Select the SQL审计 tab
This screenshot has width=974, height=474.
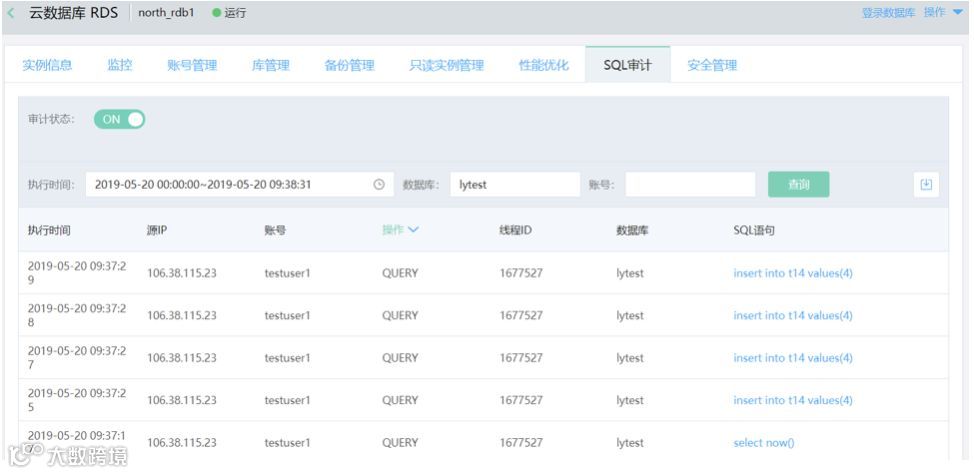pos(627,65)
